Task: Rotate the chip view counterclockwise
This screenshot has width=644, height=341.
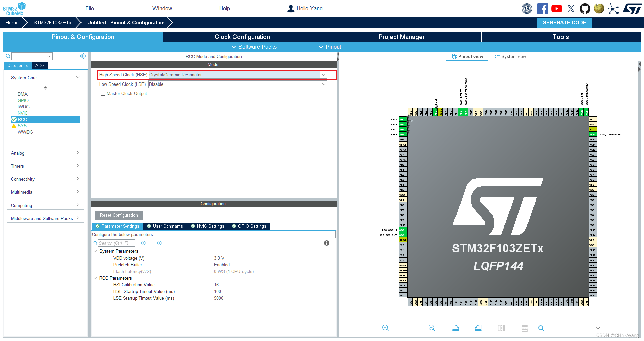Action: tap(478, 328)
